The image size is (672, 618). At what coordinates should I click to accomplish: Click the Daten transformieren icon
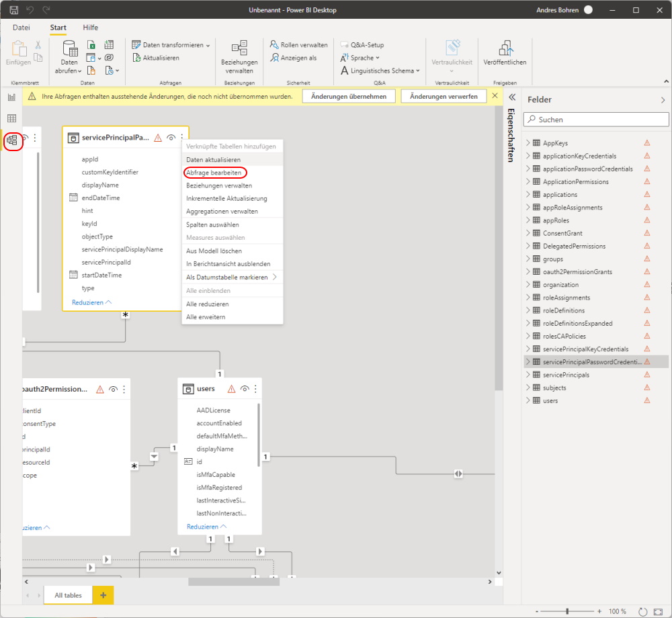point(136,44)
